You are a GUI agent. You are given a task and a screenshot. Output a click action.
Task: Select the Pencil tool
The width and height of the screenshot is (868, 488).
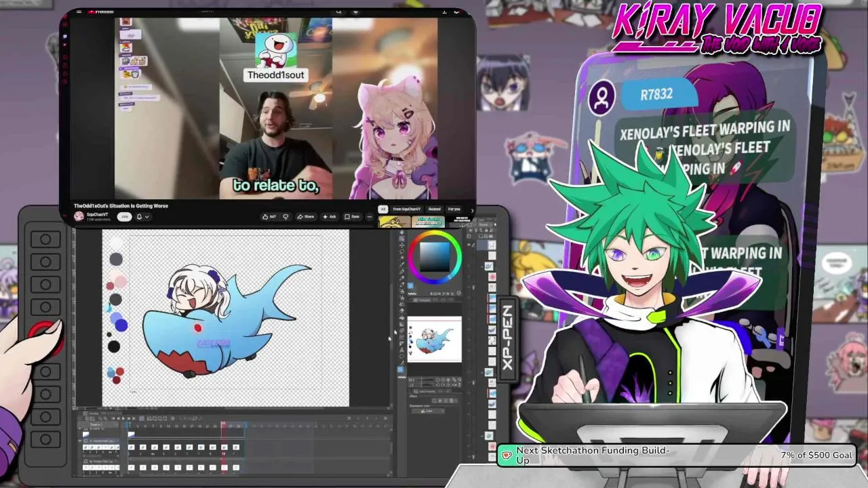click(401, 278)
